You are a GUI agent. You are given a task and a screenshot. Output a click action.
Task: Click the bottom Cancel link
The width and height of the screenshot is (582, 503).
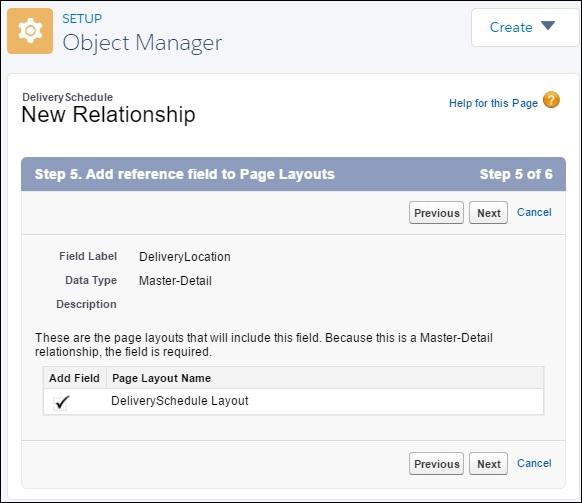click(x=534, y=463)
